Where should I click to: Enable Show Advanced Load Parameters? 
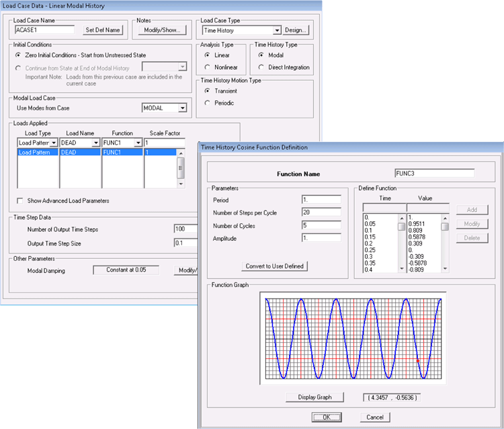pos(20,200)
